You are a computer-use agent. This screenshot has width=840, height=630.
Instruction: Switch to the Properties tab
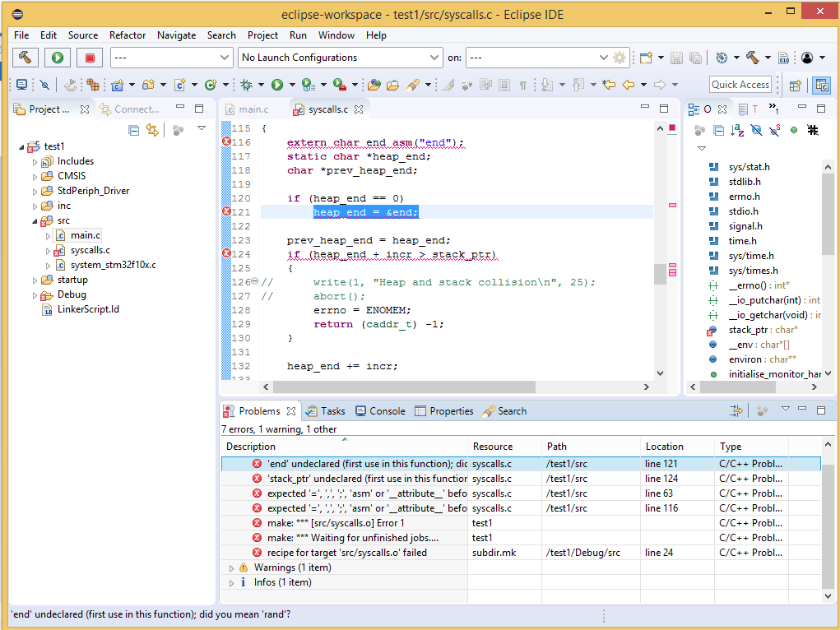pos(444,411)
